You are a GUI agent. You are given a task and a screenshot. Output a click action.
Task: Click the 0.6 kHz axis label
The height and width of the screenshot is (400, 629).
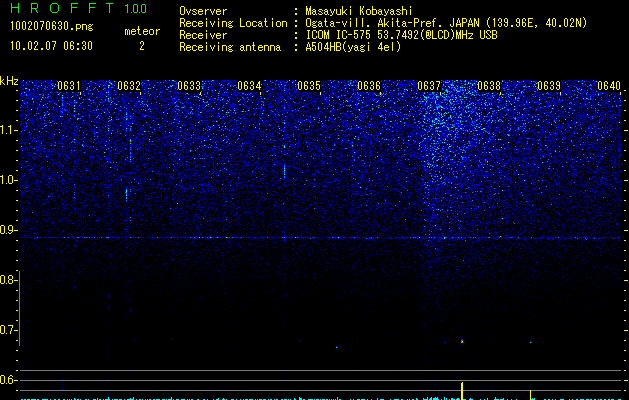click(x=8, y=380)
